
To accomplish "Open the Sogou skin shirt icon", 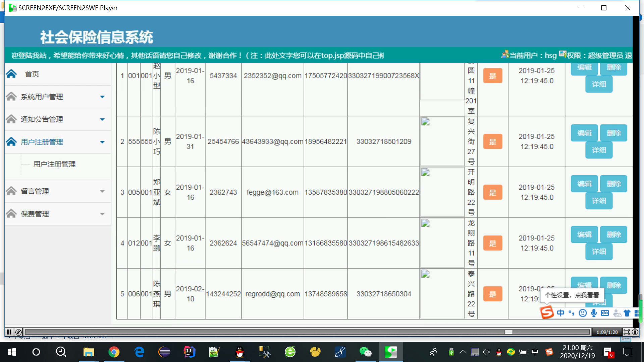I will click(627, 313).
